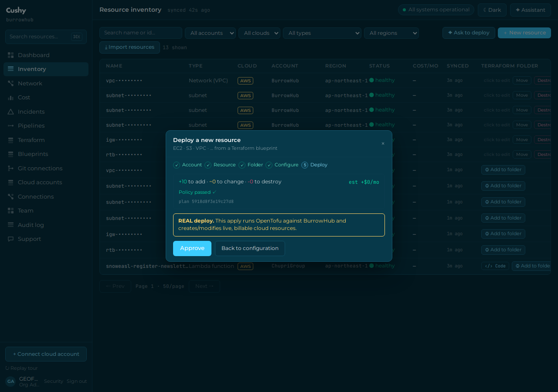The width and height of the screenshot is (558, 392).
Task: Click the Search name or id field
Action: [141, 33]
